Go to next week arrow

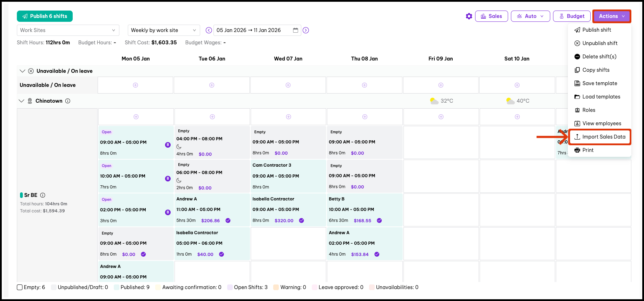(x=306, y=30)
